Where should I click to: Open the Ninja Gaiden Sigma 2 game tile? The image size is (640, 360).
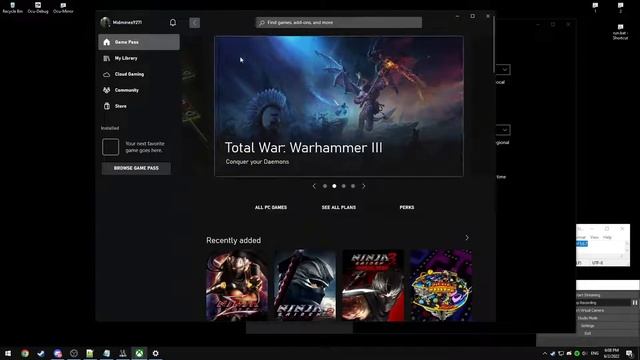[305, 285]
